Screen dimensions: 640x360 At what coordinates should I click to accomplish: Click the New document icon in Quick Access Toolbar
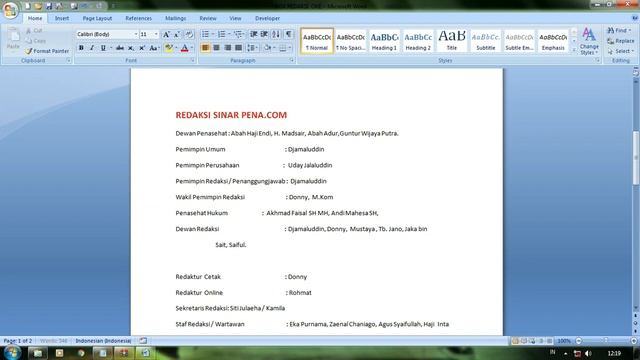[x=27, y=6]
